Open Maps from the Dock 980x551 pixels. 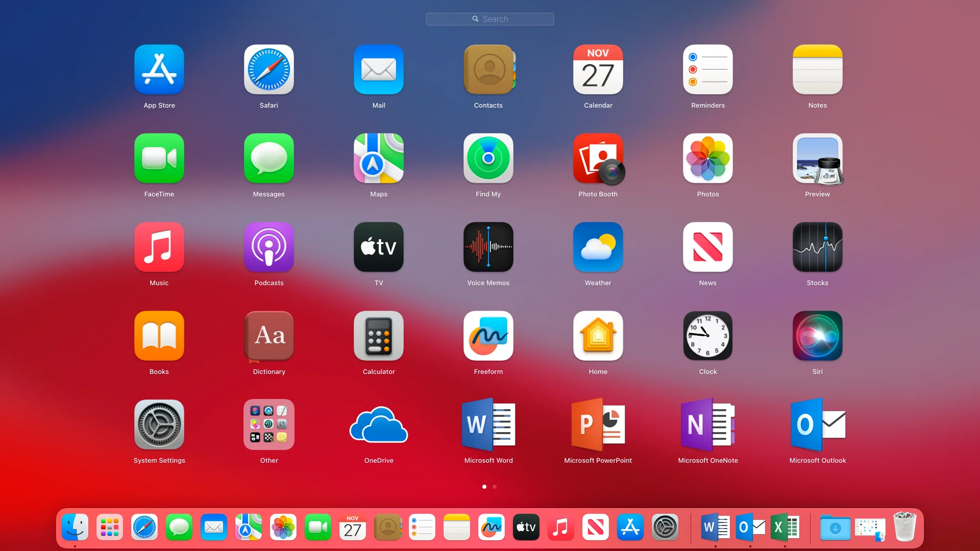(x=249, y=527)
